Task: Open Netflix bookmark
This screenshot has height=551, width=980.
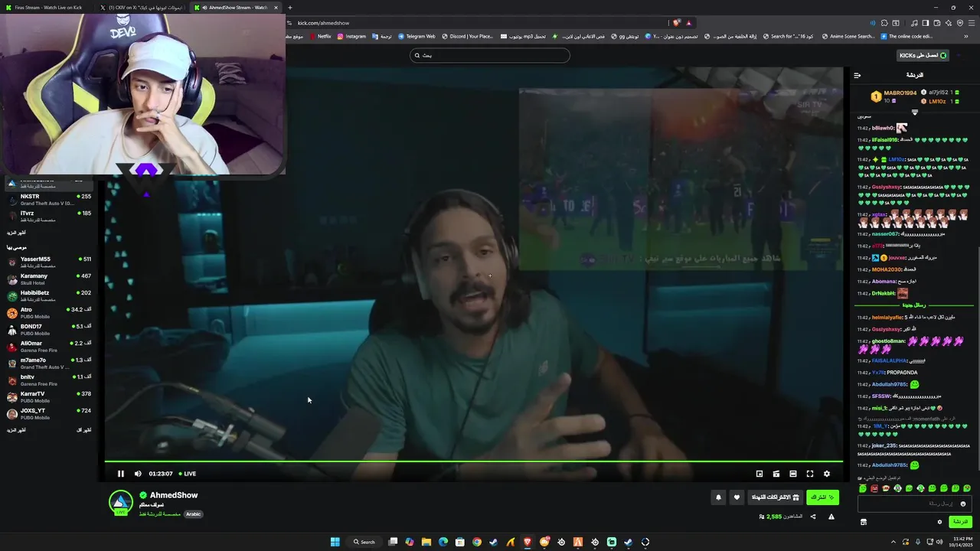Action: click(x=321, y=36)
